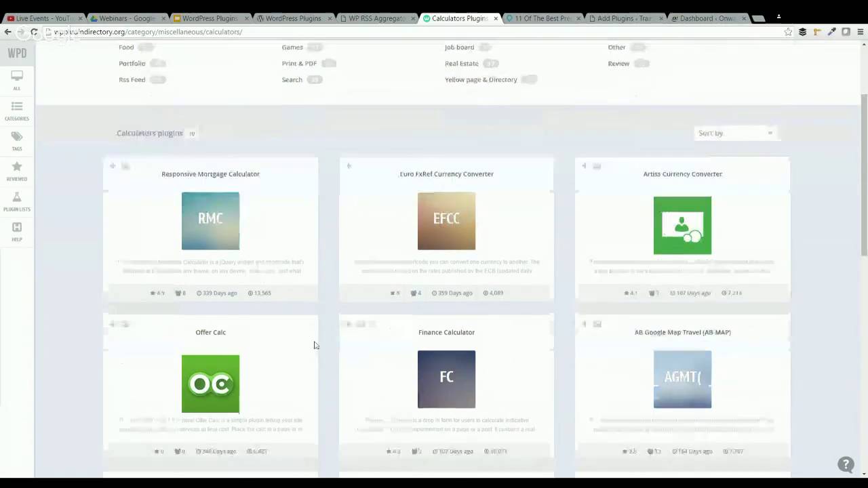868x488 pixels.
Task: Open the Portfolio category link
Action: pyautogui.click(x=132, y=64)
